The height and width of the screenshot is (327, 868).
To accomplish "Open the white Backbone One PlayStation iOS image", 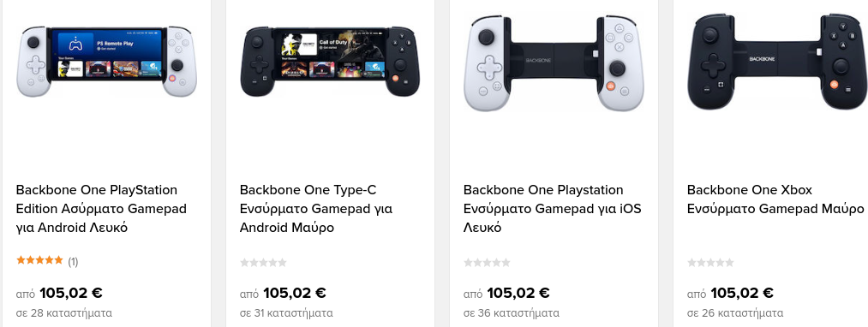I will click(x=554, y=62).
